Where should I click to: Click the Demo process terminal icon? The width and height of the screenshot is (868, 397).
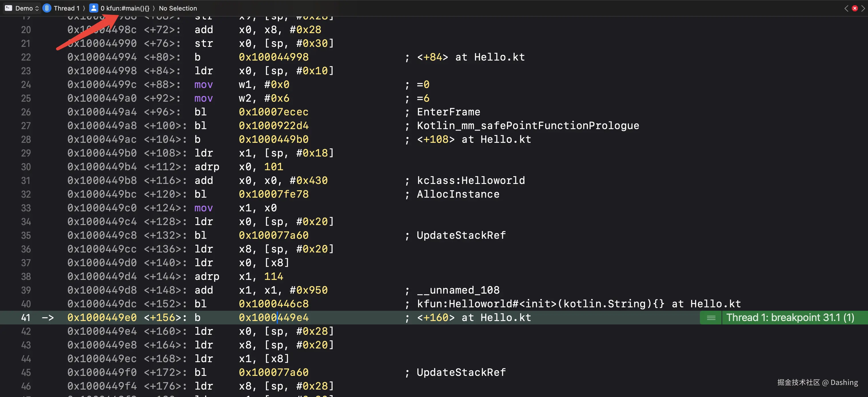pos(8,8)
